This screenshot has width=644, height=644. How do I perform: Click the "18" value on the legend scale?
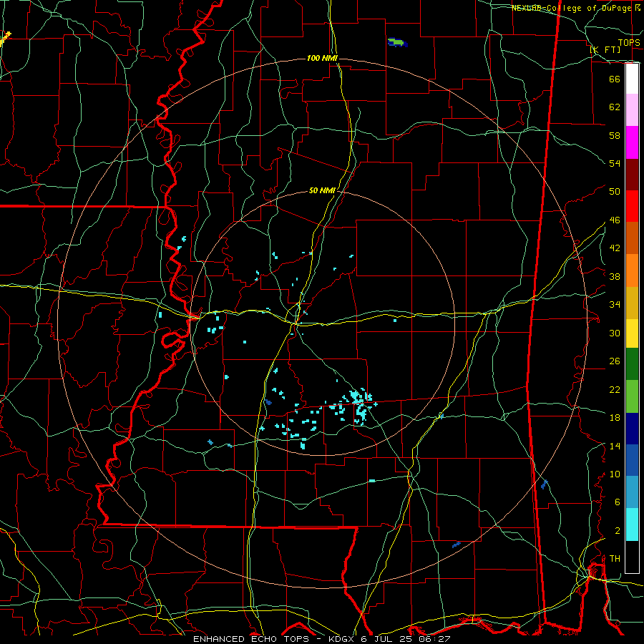(615, 418)
